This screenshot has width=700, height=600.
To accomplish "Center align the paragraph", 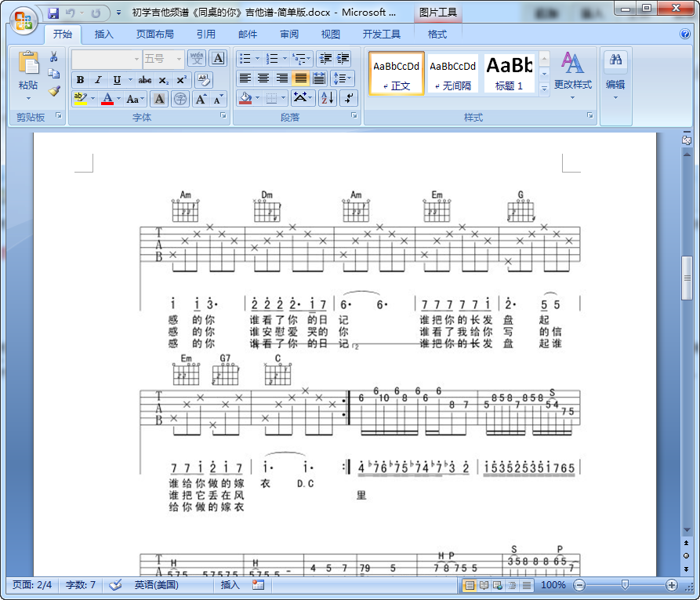I will [263, 78].
